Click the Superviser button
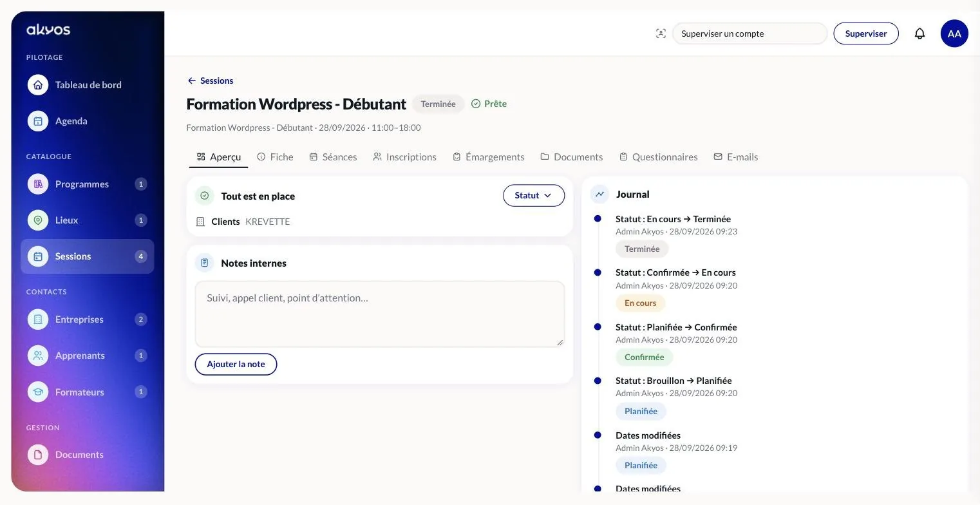 click(x=866, y=33)
